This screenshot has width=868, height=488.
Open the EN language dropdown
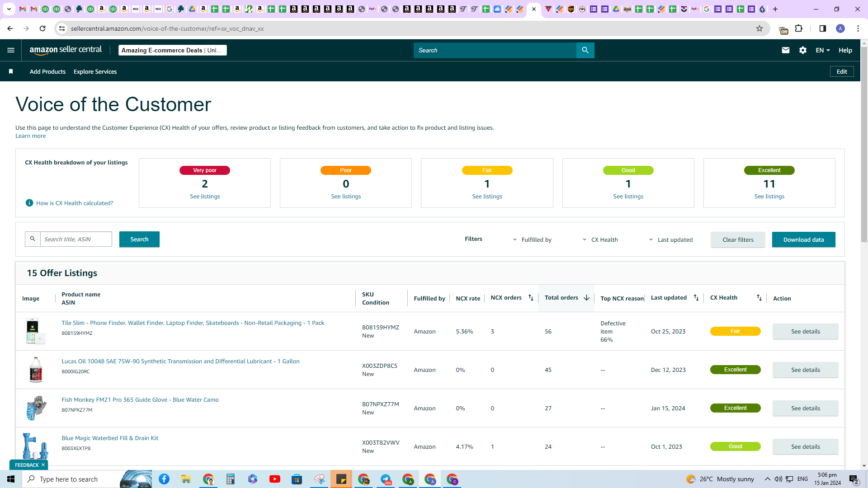tap(823, 50)
